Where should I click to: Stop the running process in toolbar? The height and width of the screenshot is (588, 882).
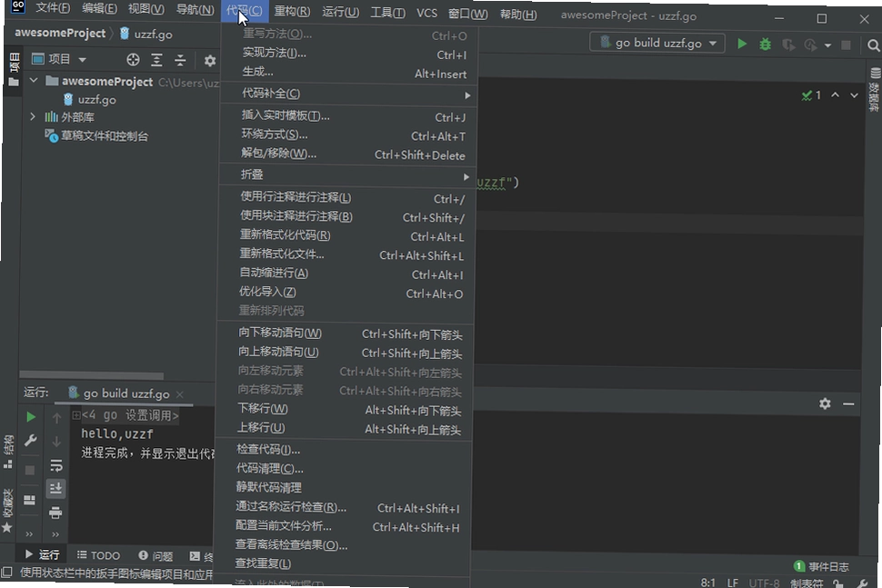[x=846, y=45]
